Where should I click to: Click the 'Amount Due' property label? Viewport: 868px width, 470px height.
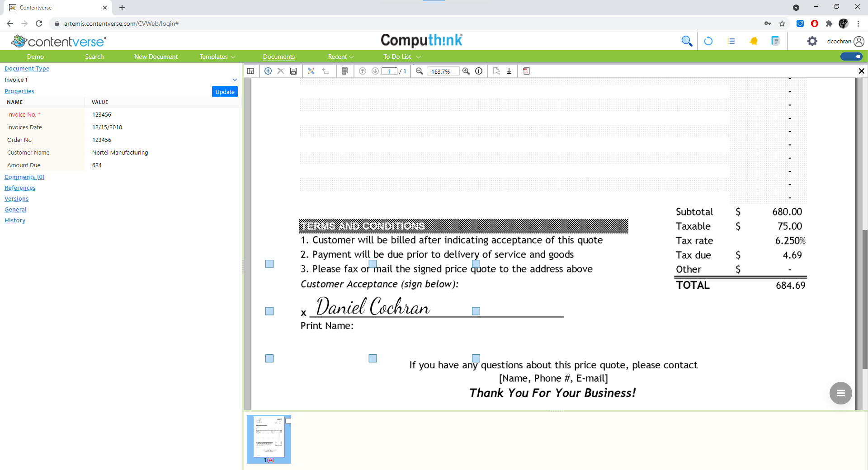pyautogui.click(x=24, y=165)
